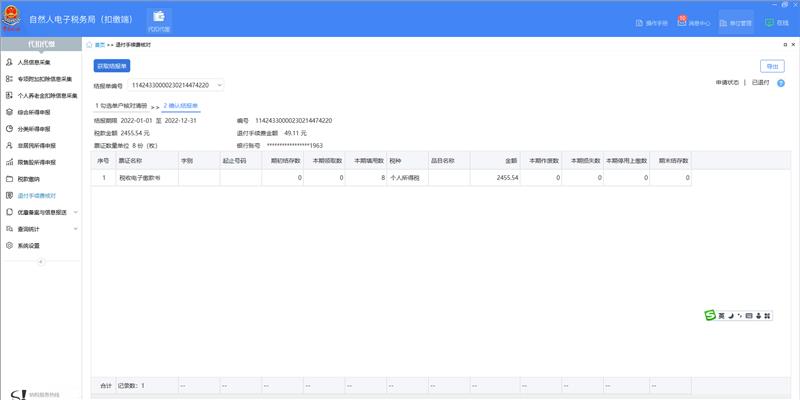Click the blue help question mark icon
The image size is (800, 400).
tap(781, 84)
